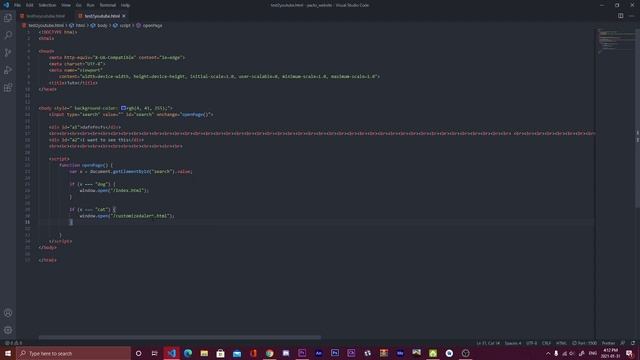
Task: Open Android Studio from taskbar
Action: click(x=433, y=353)
